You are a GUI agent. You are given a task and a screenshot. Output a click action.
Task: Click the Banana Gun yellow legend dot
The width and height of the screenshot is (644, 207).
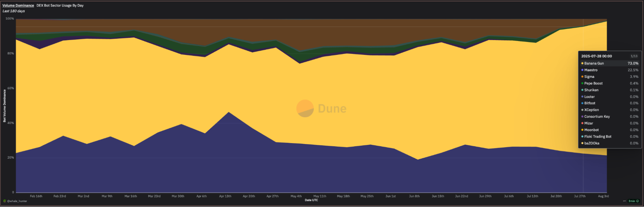pyautogui.click(x=582, y=63)
